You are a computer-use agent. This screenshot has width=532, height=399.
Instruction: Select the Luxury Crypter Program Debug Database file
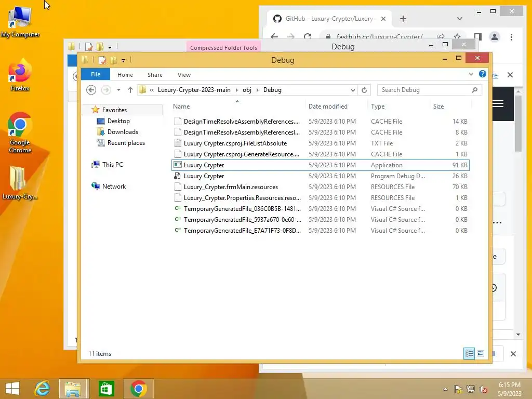tap(320, 176)
